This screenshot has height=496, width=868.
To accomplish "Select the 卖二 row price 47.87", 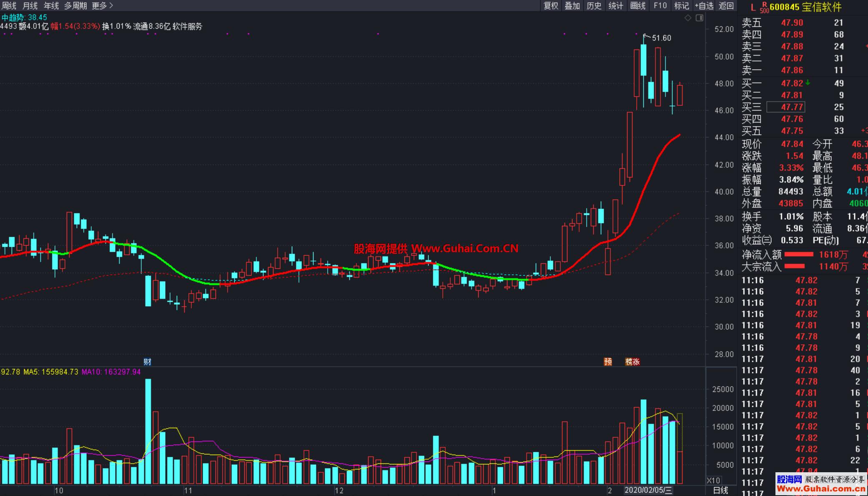I will tap(792, 58).
